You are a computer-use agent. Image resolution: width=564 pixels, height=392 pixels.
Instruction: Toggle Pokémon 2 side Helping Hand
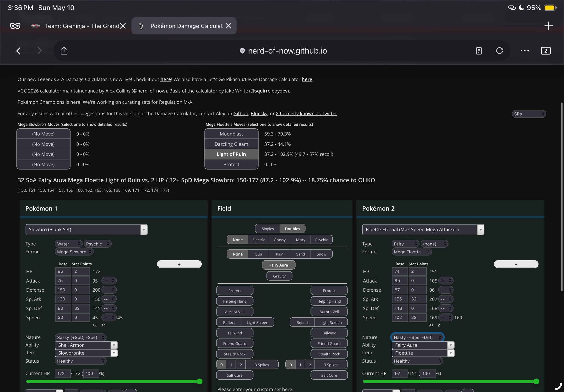329,301
